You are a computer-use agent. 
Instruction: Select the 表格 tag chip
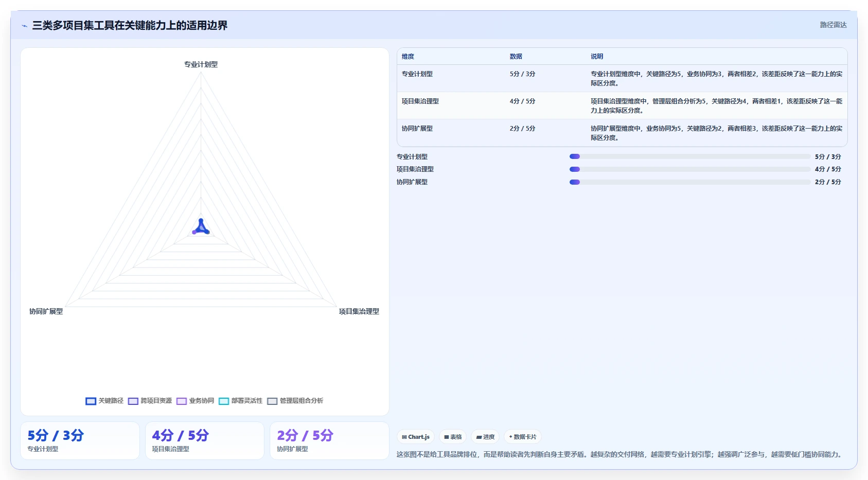[453, 437]
